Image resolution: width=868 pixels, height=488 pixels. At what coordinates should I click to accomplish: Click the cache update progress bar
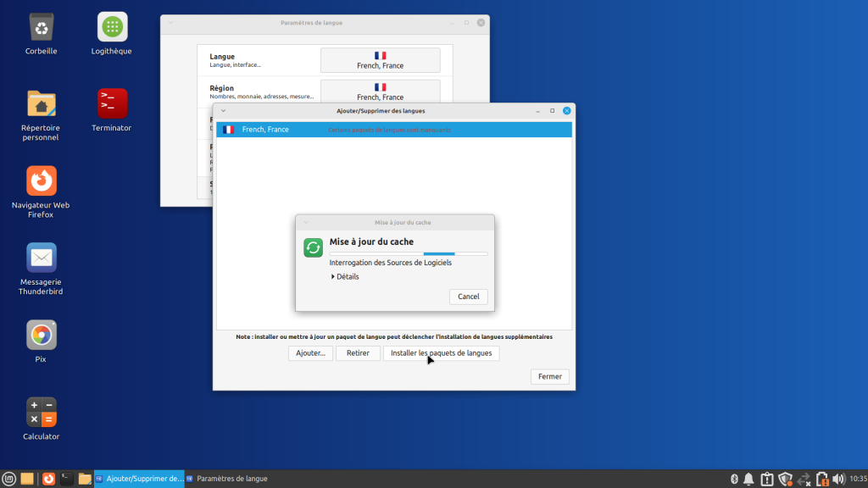click(408, 253)
